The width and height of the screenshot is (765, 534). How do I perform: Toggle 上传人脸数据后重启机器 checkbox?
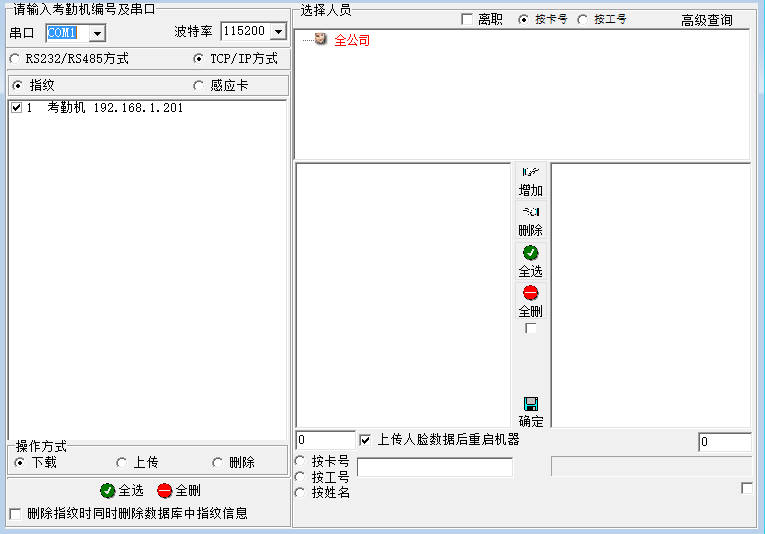(x=365, y=439)
